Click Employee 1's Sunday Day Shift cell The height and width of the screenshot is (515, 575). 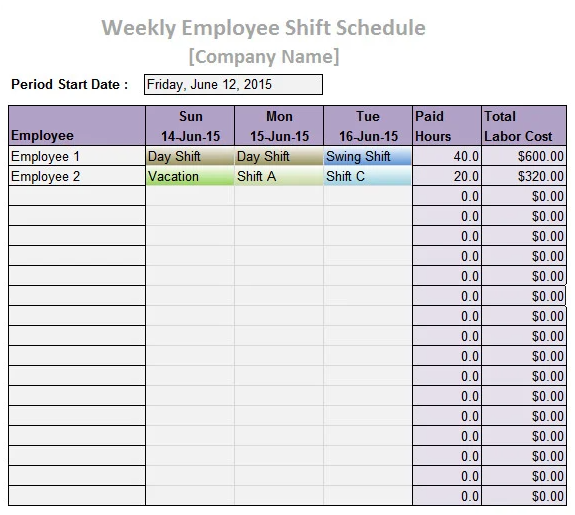tap(190, 156)
